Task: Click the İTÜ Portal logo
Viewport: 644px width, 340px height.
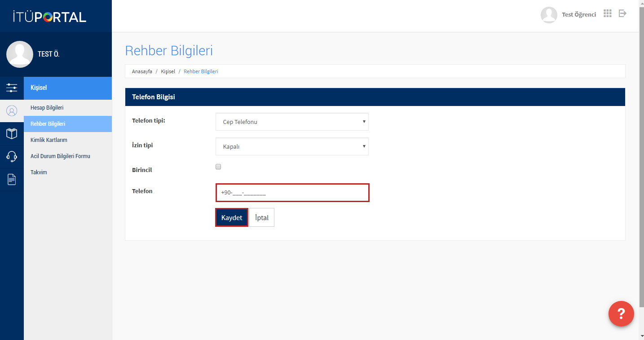Action: pos(49,17)
